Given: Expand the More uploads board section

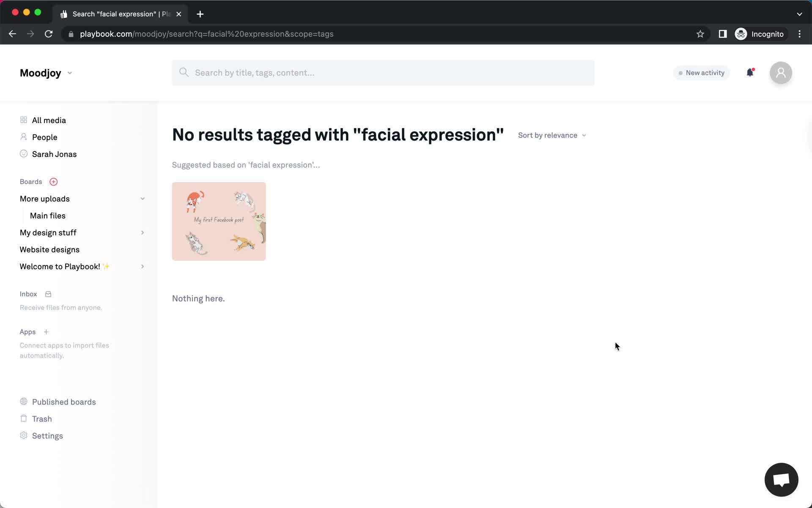Looking at the screenshot, I should pyautogui.click(x=142, y=199).
